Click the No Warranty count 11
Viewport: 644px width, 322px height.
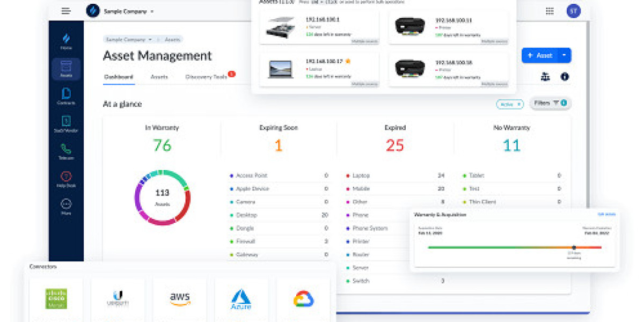point(511,145)
